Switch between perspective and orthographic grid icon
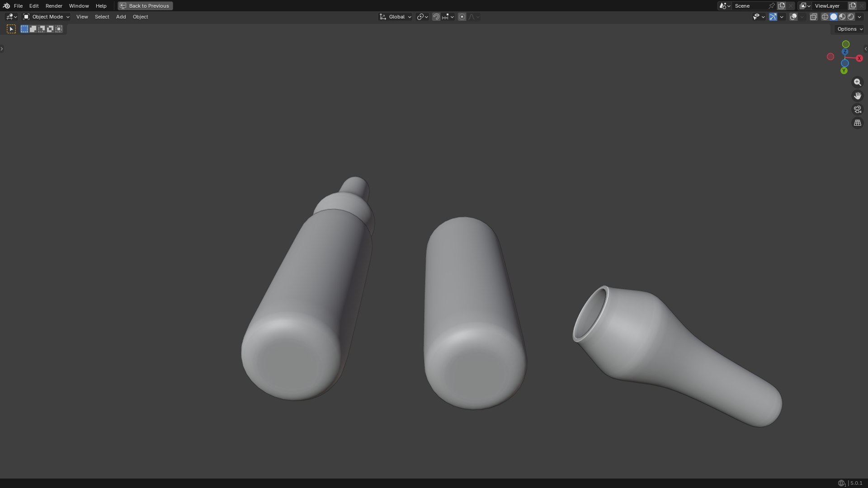This screenshot has width=868, height=488. [x=857, y=123]
